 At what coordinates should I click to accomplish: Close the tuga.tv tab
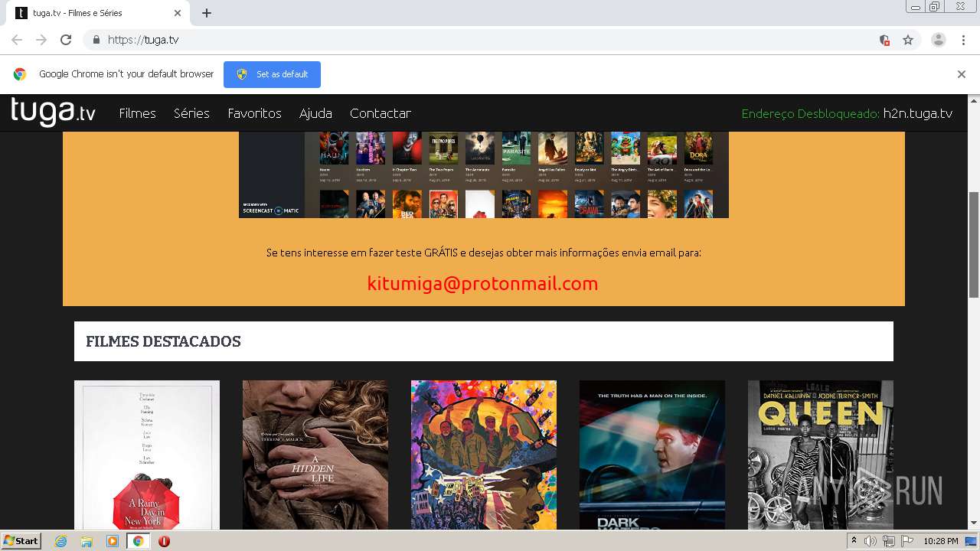coord(178,13)
